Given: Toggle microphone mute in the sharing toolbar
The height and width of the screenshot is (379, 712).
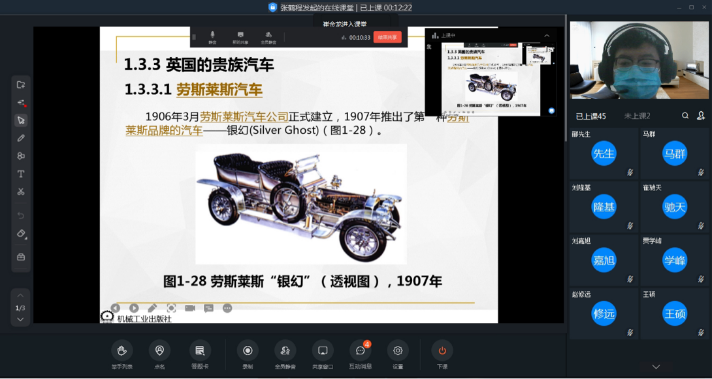Looking at the screenshot, I should pos(212,37).
